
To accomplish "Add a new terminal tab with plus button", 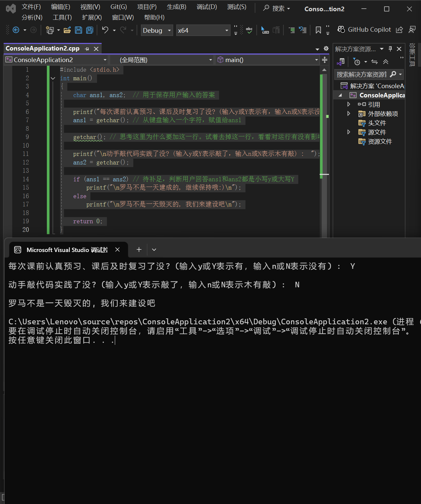I will 139,250.
